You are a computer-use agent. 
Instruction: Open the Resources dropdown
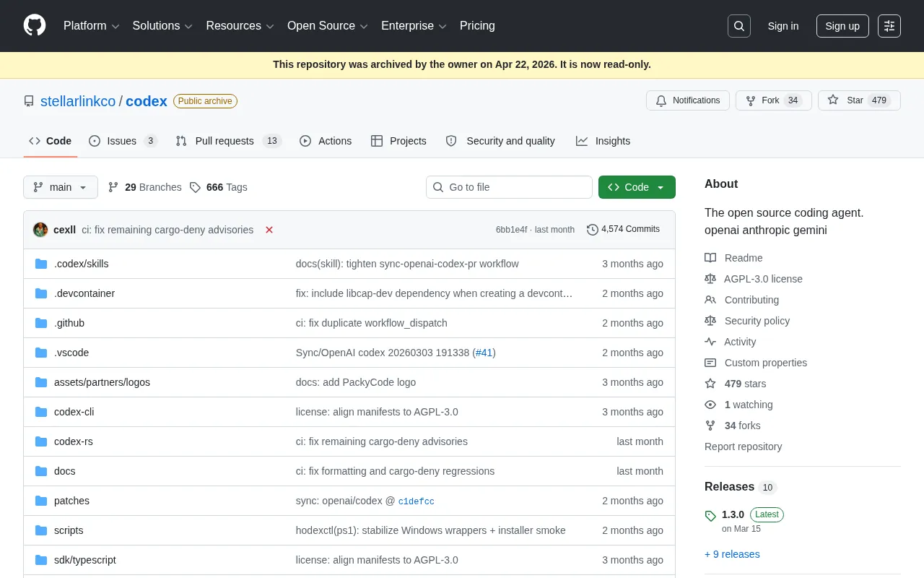240,26
